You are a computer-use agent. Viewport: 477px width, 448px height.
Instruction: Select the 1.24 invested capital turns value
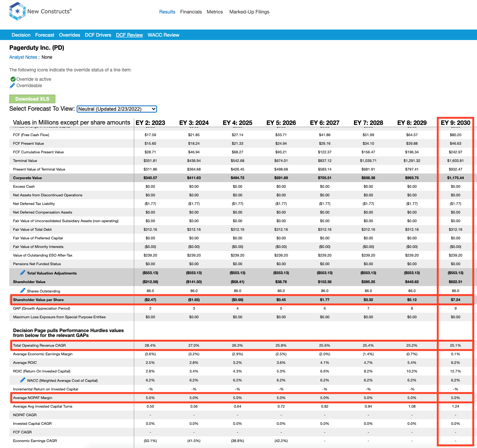pyautogui.click(x=456, y=406)
